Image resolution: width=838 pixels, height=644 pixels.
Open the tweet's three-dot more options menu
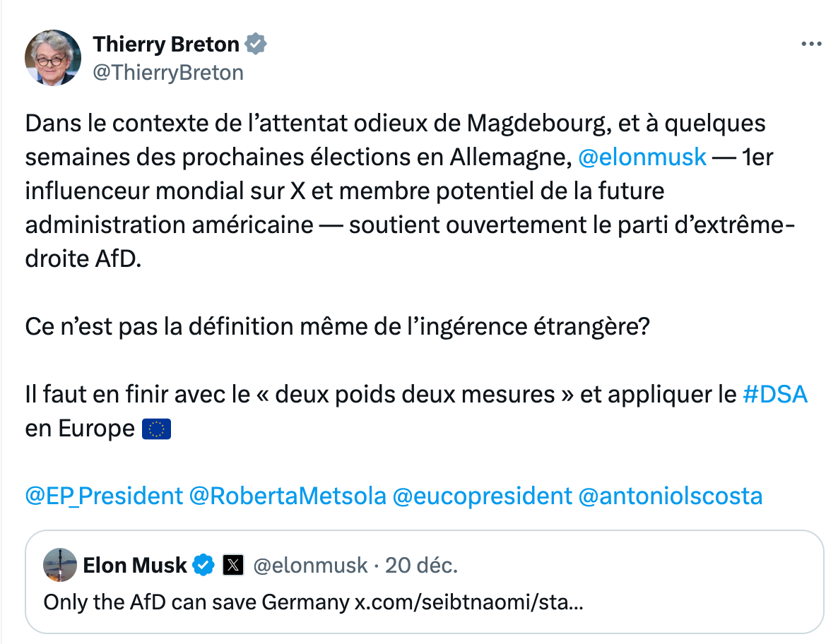pyautogui.click(x=811, y=44)
